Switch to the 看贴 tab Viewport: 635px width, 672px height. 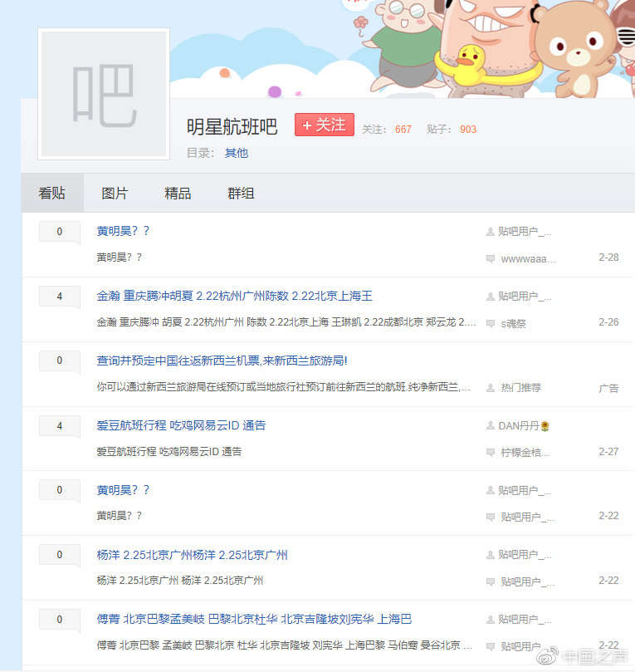click(52, 193)
